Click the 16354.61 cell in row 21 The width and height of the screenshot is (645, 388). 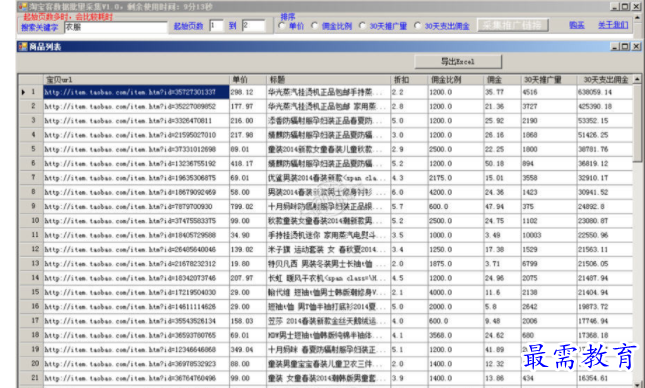605,378
